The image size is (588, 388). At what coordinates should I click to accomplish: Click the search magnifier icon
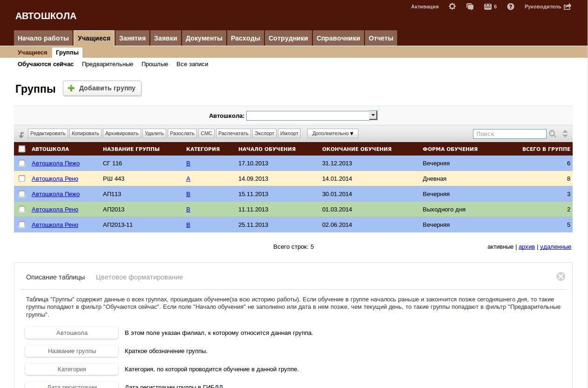pyautogui.click(x=553, y=134)
